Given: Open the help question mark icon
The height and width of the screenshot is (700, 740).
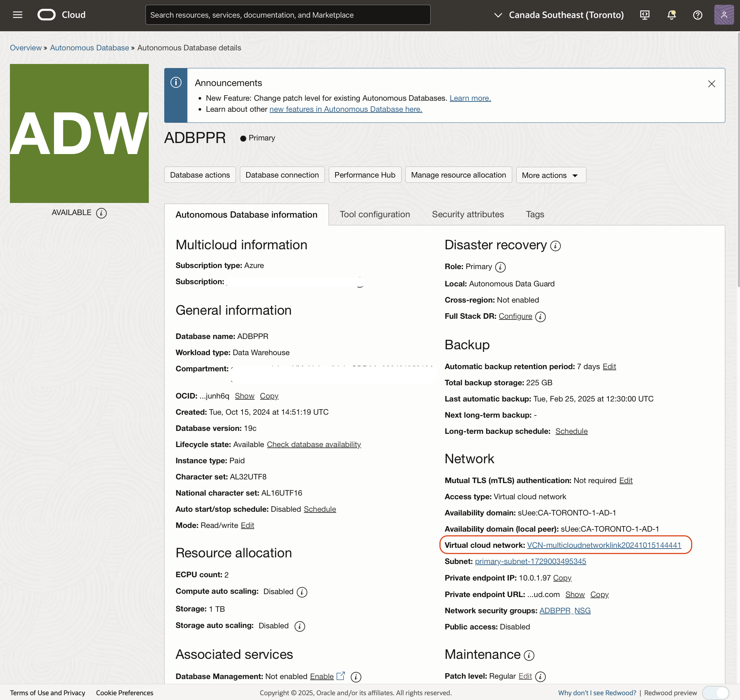Looking at the screenshot, I should pos(697,15).
